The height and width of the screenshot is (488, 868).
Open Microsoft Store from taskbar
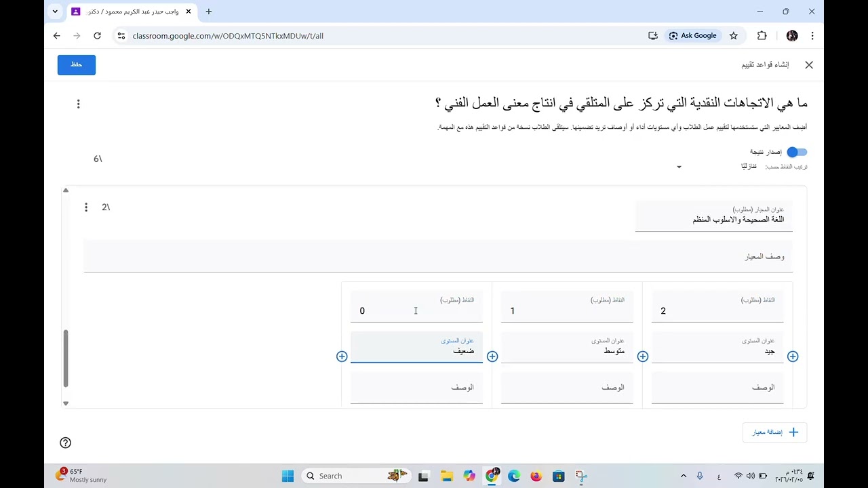559,476
